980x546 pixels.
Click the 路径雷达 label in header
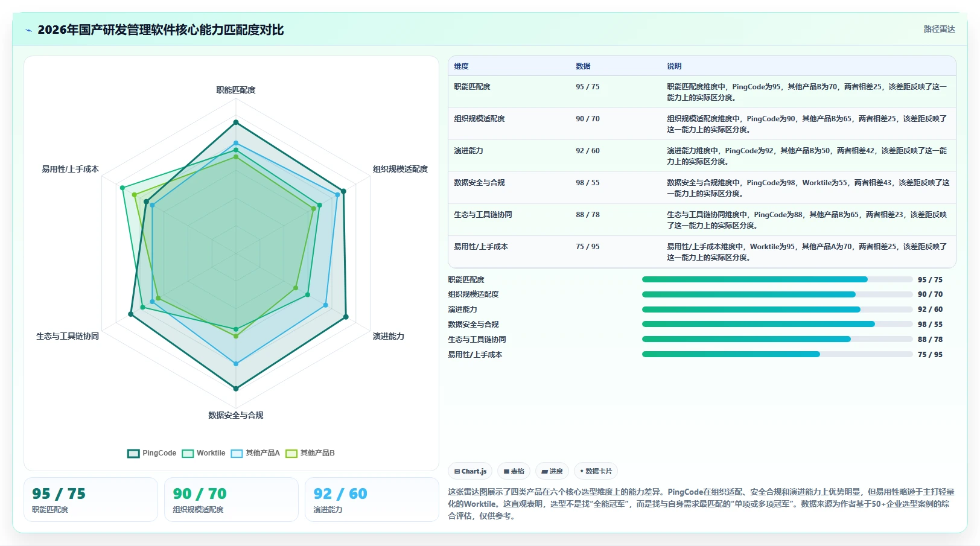point(939,29)
